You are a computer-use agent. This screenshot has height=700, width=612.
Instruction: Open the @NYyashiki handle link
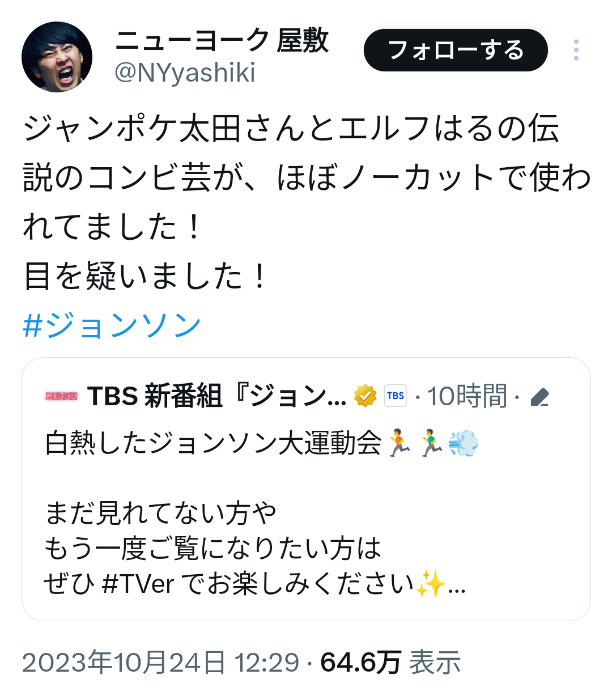(x=185, y=73)
